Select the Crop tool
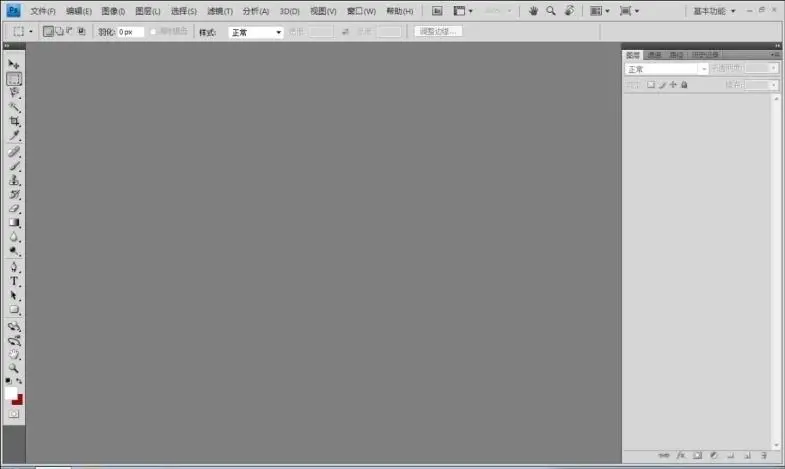785x469 pixels. (14, 122)
